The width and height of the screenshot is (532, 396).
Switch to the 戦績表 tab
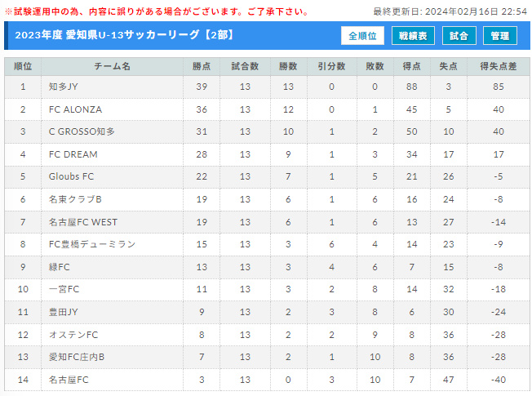point(413,36)
